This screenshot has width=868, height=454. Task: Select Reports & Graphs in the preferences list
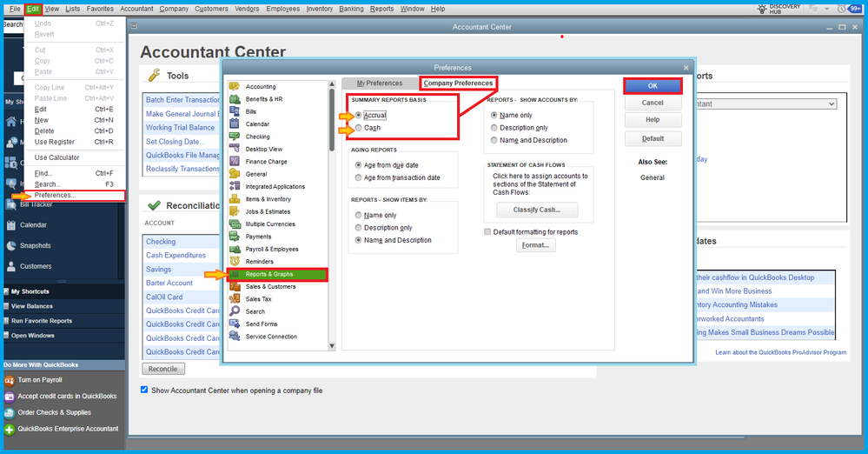[277, 274]
